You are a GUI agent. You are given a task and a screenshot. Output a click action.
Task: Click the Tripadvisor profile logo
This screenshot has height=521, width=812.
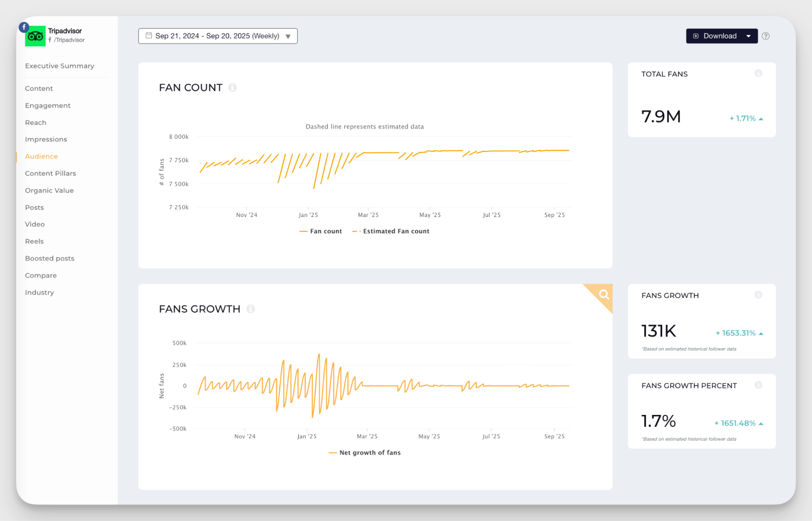pos(35,36)
